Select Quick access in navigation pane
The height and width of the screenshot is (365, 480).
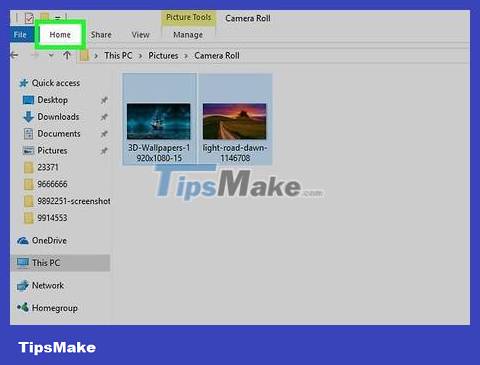[x=56, y=83]
